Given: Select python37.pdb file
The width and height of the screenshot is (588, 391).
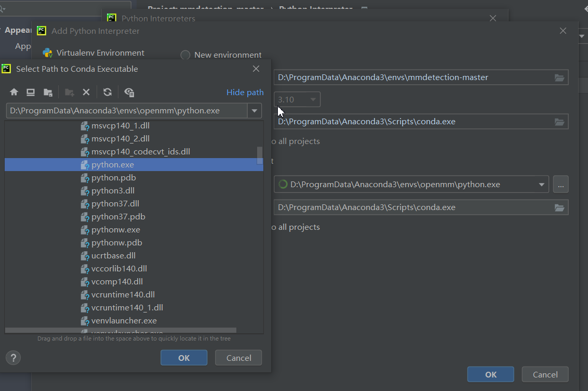Looking at the screenshot, I should pyautogui.click(x=118, y=217).
